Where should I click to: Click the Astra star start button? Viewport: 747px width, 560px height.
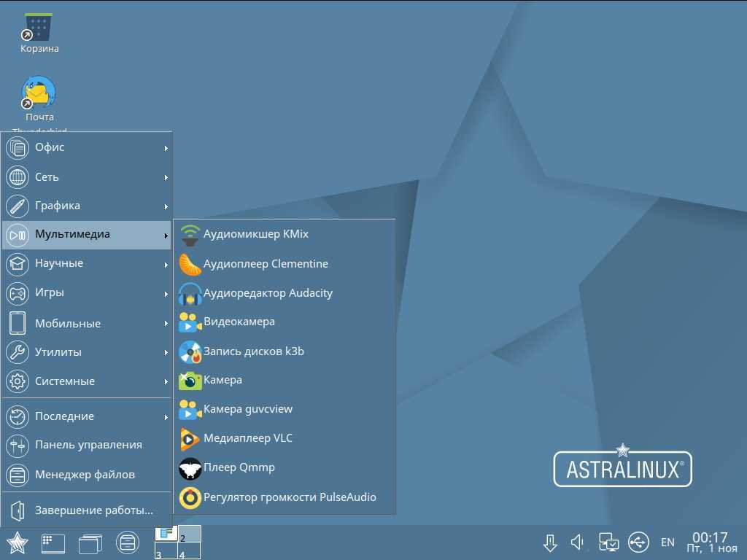click(18, 543)
